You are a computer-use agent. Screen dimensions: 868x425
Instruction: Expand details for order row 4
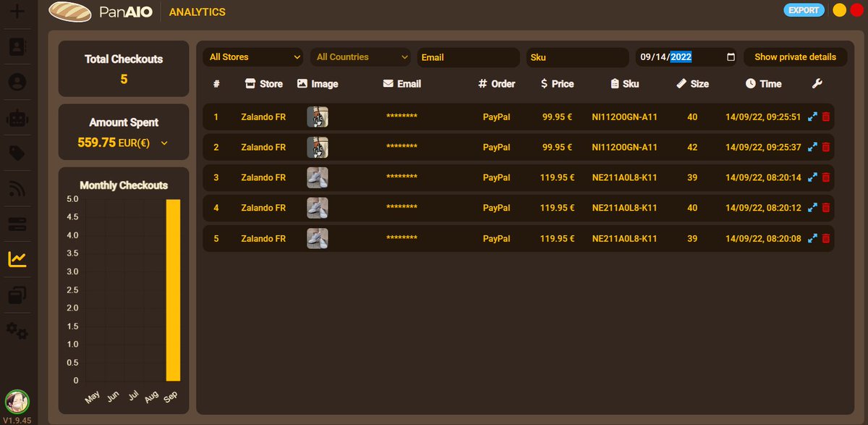tap(812, 208)
